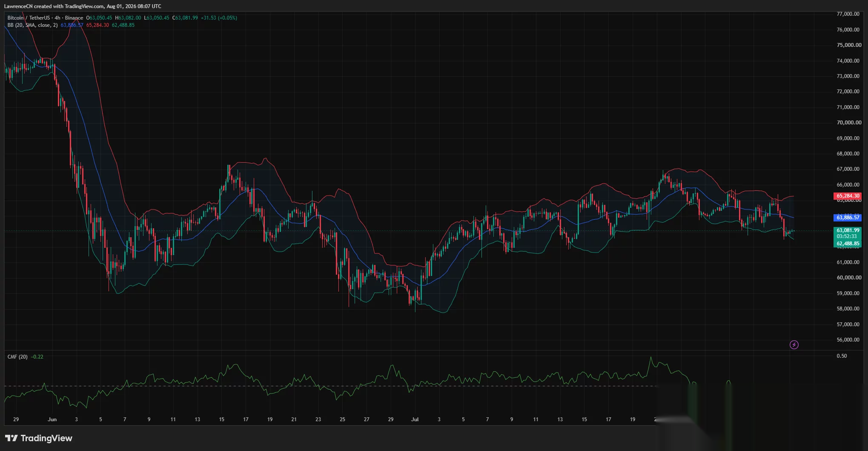Click the red 65,284.30 price axis tag

tap(848, 196)
